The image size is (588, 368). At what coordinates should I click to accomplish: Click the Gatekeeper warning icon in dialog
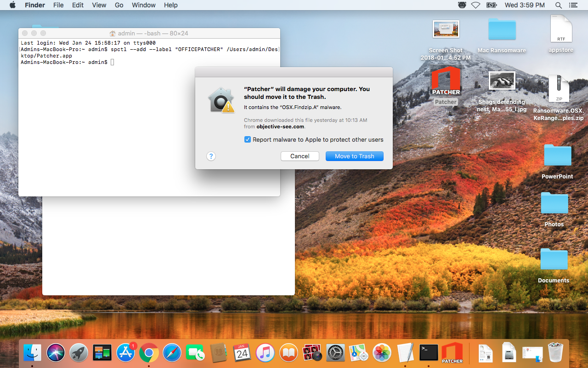[221, 99]
